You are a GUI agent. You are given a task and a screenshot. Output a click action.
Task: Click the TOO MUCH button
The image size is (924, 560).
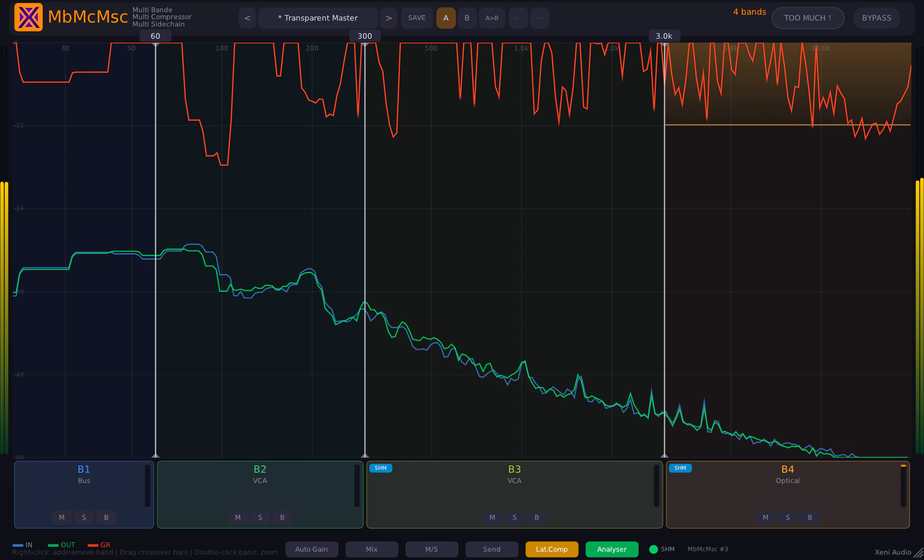807,18
